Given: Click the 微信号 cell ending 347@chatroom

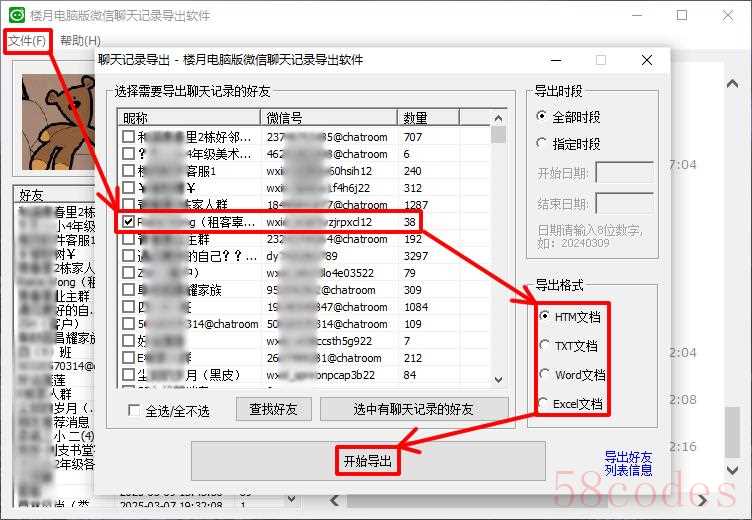Looking at the screenshot, I should pyautogui.click(x=329, y=307).
